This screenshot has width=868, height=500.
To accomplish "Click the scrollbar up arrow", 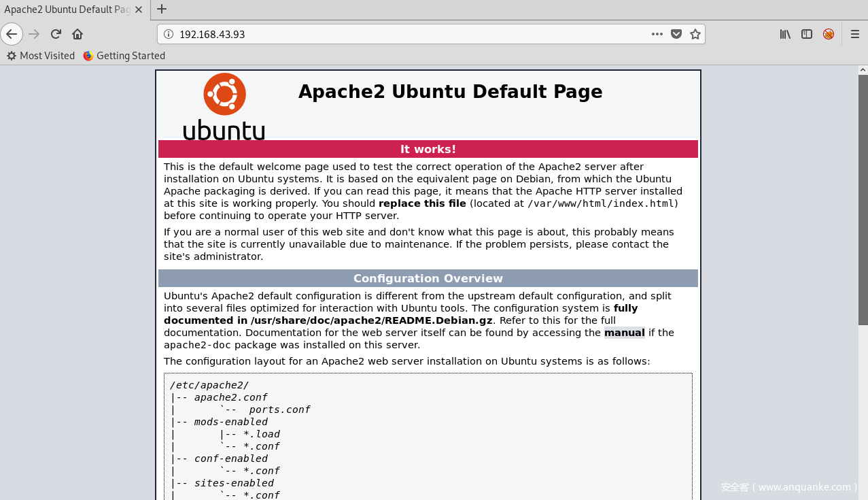I will (x=863, y=70).
